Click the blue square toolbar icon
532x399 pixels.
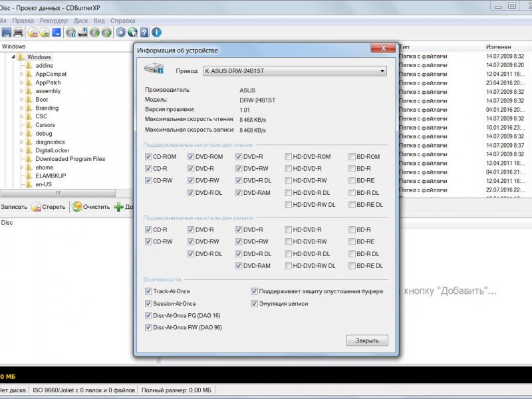(x=57, y=33)
